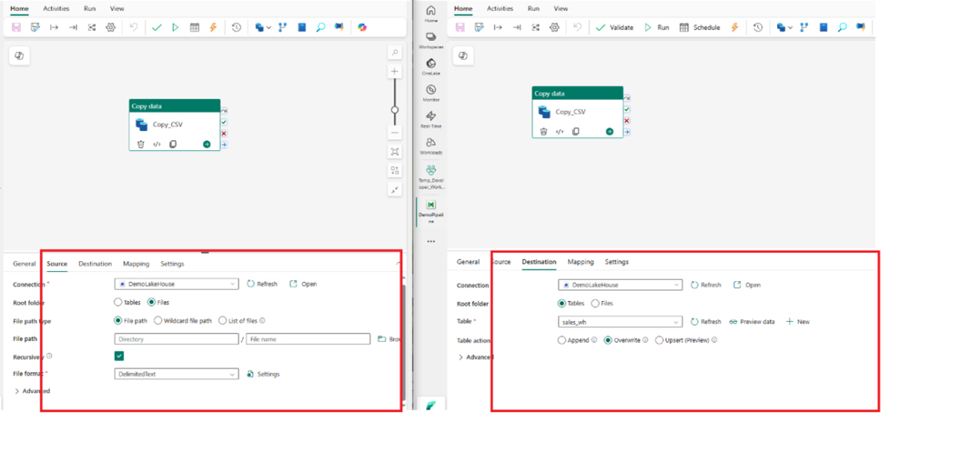Image resolution: width=980 pixels, height=462 pixels.
Task: Click the Browse folder icon next to File path
Action: [382, 339]
